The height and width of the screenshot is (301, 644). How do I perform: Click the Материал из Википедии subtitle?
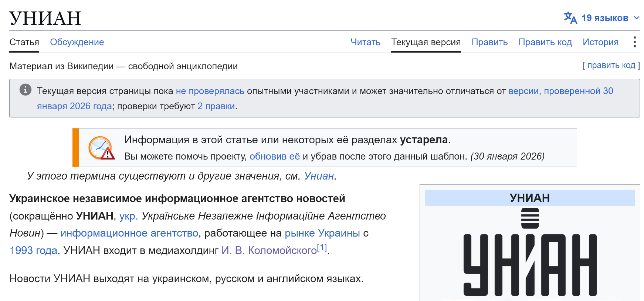(123, 66)
